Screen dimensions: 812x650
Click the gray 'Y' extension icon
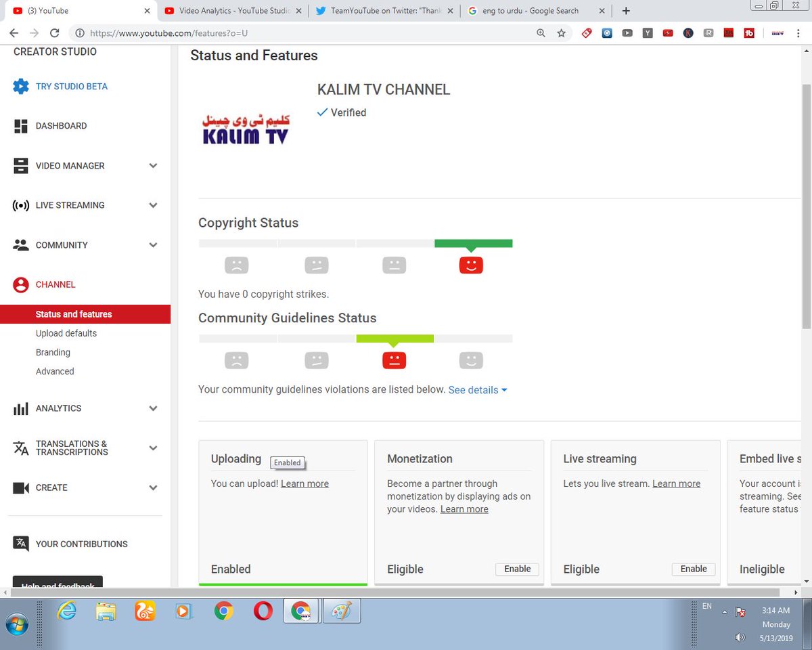pyautogui.click(x=648, y=32)
